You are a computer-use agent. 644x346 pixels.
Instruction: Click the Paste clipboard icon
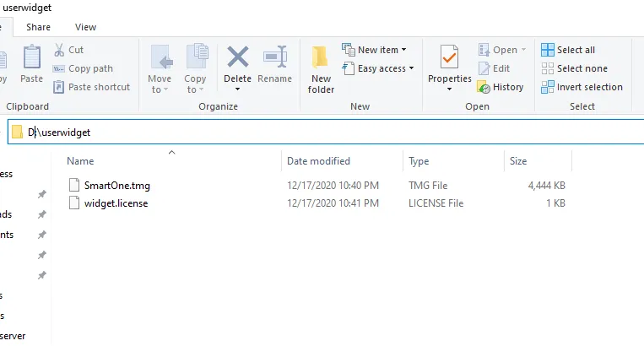pyautogui.click(x=31, y=57)
